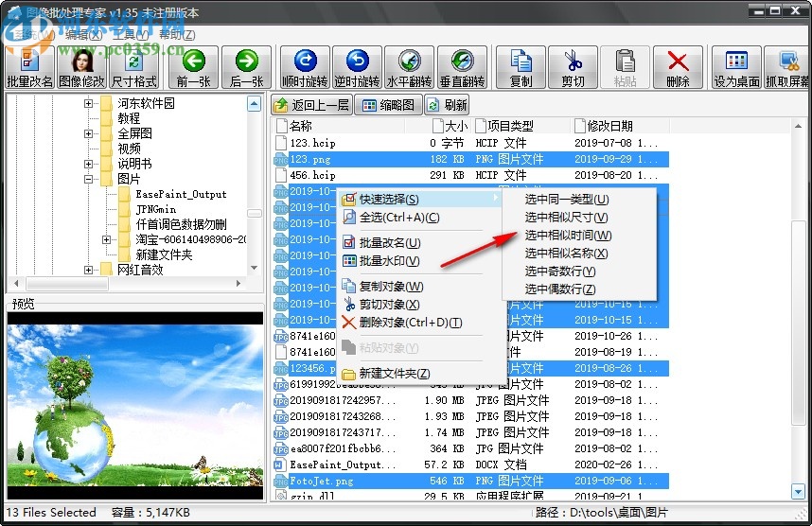Sort files by 名称 column header
812x526 pixels.
(339, 126)
